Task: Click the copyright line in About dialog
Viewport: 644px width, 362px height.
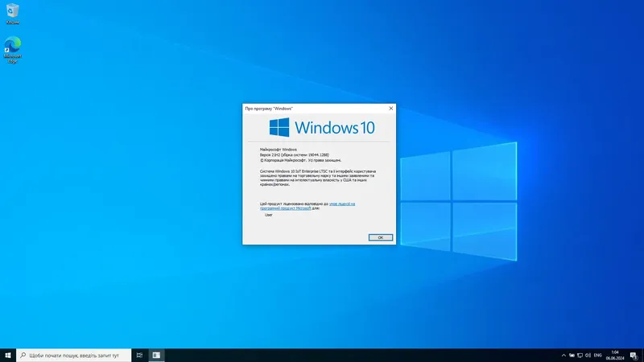Action: (x=300, y=160)
